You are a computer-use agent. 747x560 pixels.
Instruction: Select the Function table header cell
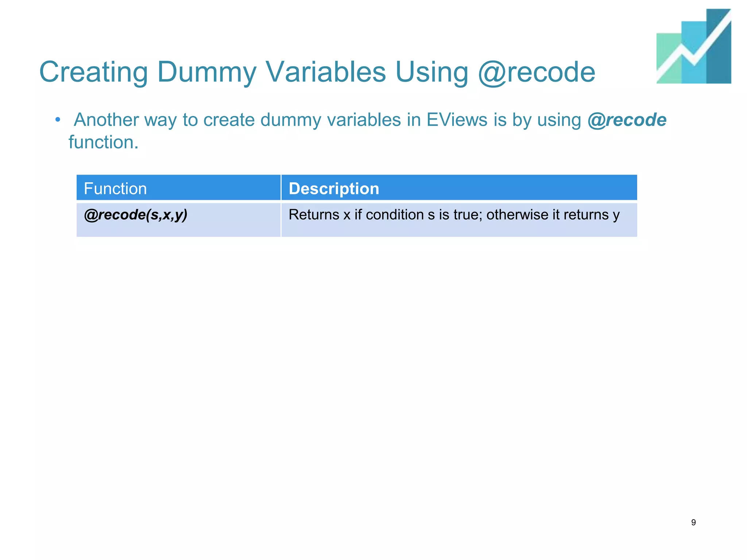(178, 188)
